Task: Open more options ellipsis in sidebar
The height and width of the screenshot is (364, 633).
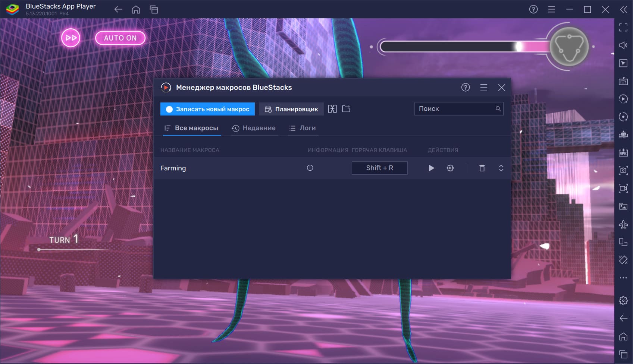Action: 623,278
